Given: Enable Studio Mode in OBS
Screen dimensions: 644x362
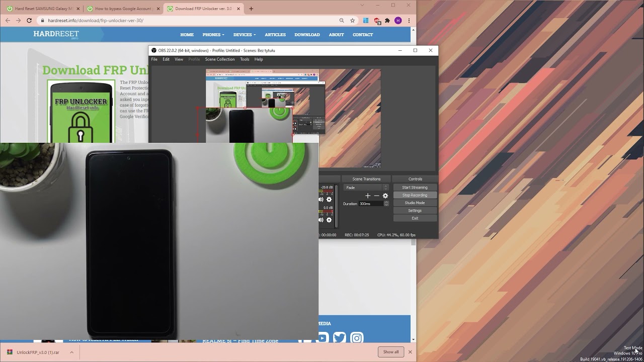Looking at the screenshot, I should pyautogui.click(x=415, y=203).
